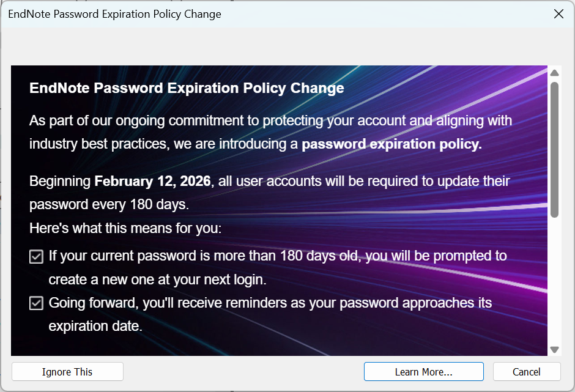Screen dimensions: 575x392
Task: Click the Ignore This button
Action: tap(67, 372)
